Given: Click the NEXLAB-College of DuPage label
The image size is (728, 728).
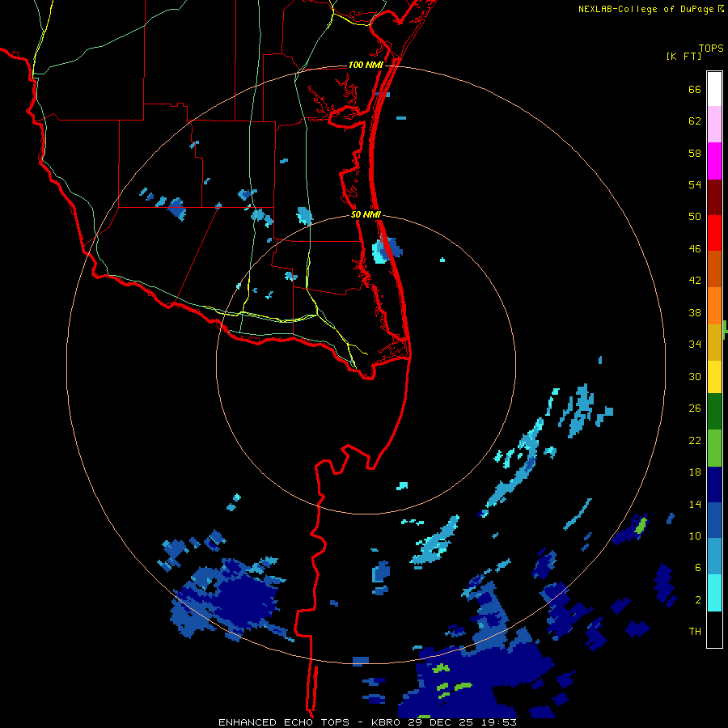Looking at the screenshot, I should pyautogui.click(x=645, y=9).
